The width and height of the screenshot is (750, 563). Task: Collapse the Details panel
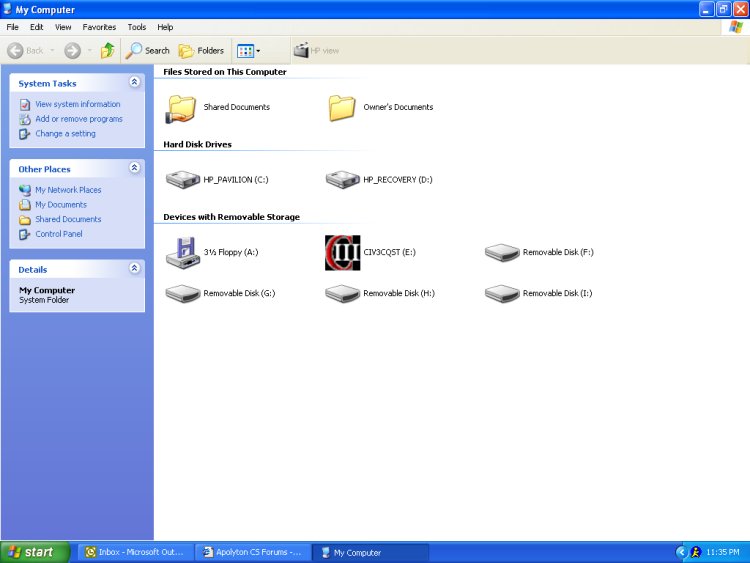pos(135,269)
